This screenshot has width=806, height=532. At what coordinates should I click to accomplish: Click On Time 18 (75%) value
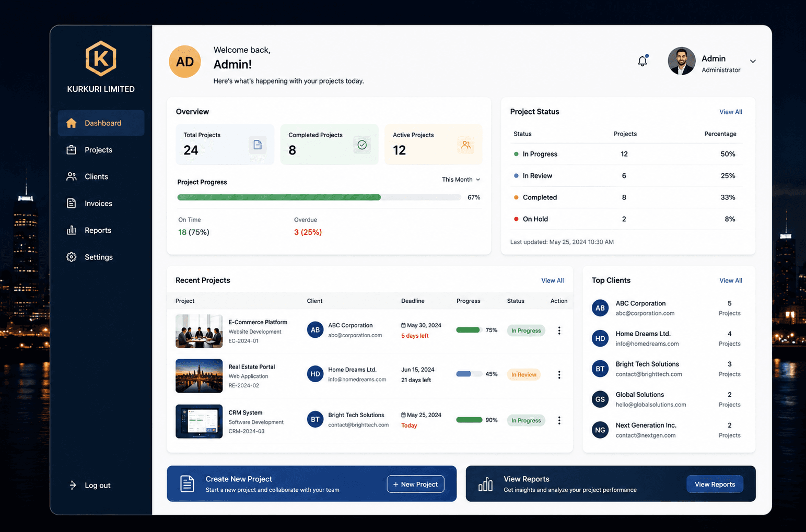[x=194, y=232]
